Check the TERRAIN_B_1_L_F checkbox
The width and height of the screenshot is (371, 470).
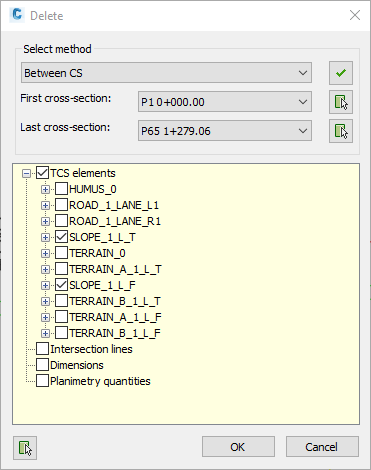pos(61,333)
